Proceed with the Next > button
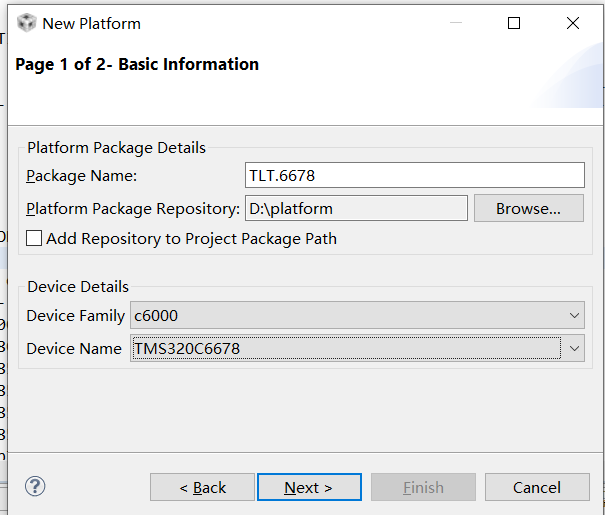The image size is (605, 515). point(308,487)
